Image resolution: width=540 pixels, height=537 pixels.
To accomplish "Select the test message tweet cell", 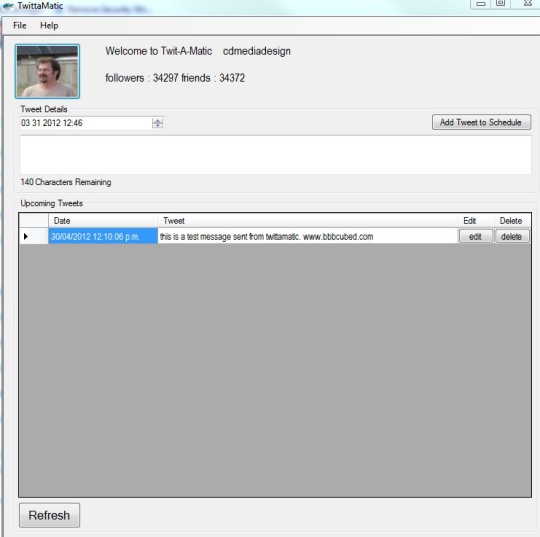I will pyautogui.click(x=308, y=236).
